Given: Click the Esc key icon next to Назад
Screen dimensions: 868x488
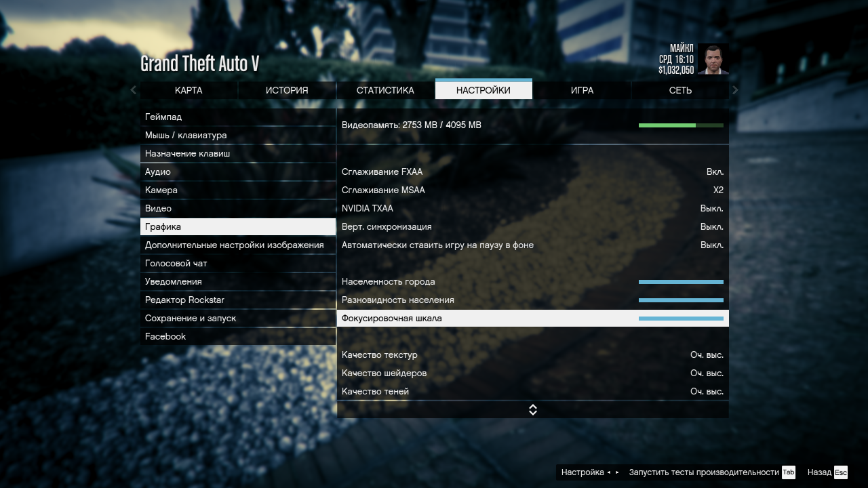Looking at the screenshot, I should coord(841,472).
